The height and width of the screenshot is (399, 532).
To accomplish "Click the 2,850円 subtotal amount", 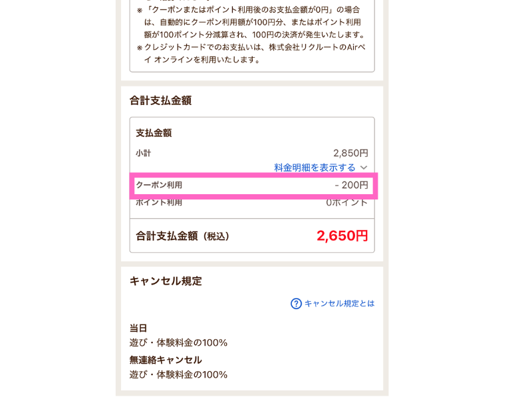I will click(x=351, y=153).
